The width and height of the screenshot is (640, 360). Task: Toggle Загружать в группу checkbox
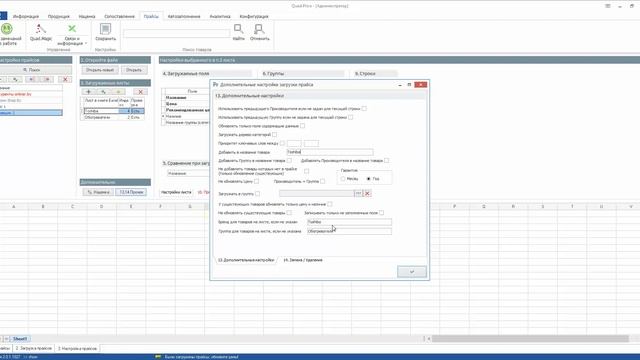click(x=258, y=194)
